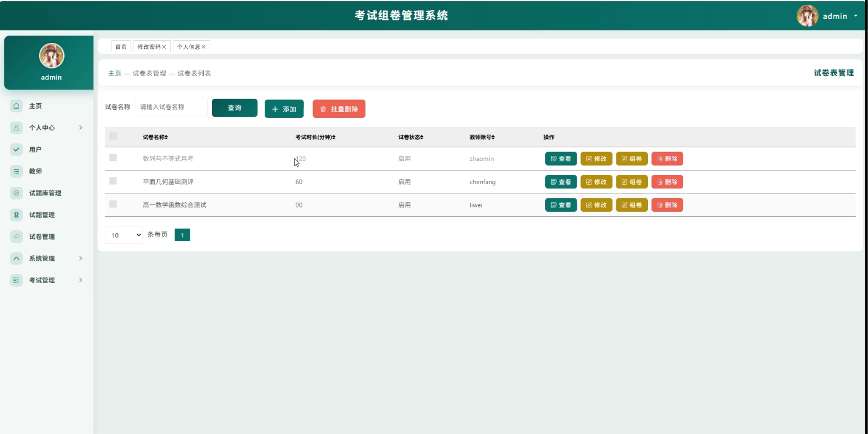Click the 试题库管理 icon in sidebar
Viewport: 868px width, 434px height.
click(16, 193)
